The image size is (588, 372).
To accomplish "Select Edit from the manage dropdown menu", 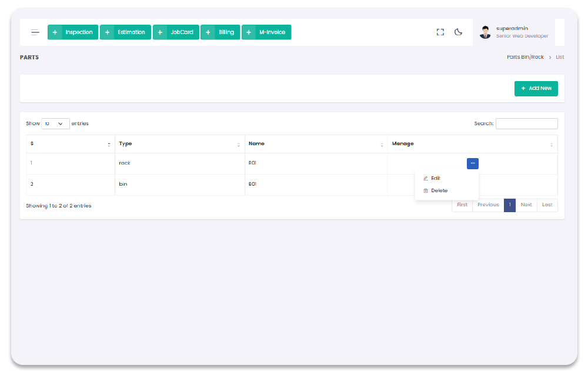I will click(x=435, y=178).
